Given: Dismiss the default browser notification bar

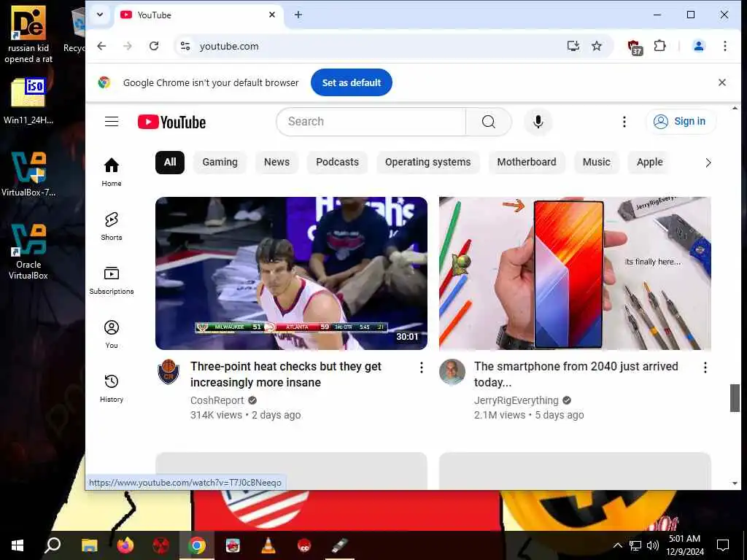Looking at the screenshot, I should click(x=721, y=82).
